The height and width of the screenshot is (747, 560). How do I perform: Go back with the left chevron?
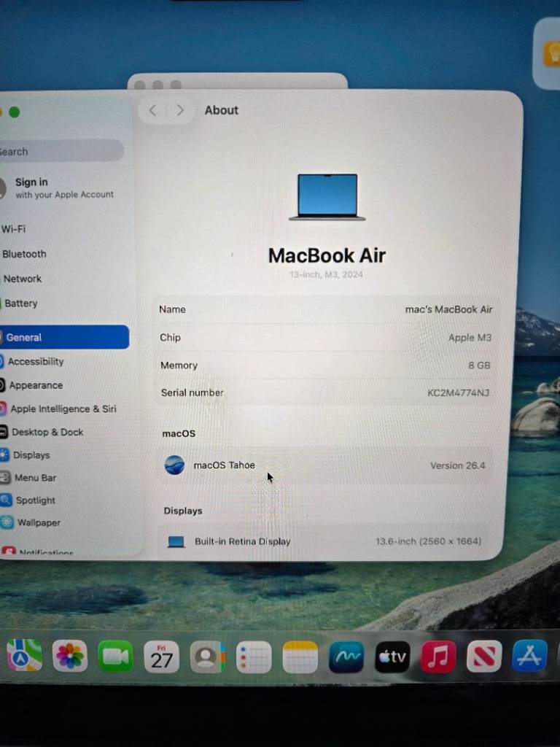(153, 111)
